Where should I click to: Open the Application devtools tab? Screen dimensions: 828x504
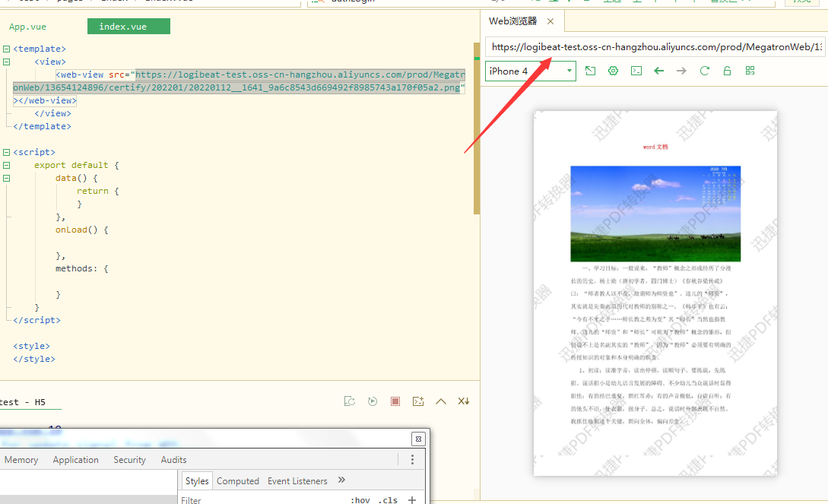[x=75, y=460]
